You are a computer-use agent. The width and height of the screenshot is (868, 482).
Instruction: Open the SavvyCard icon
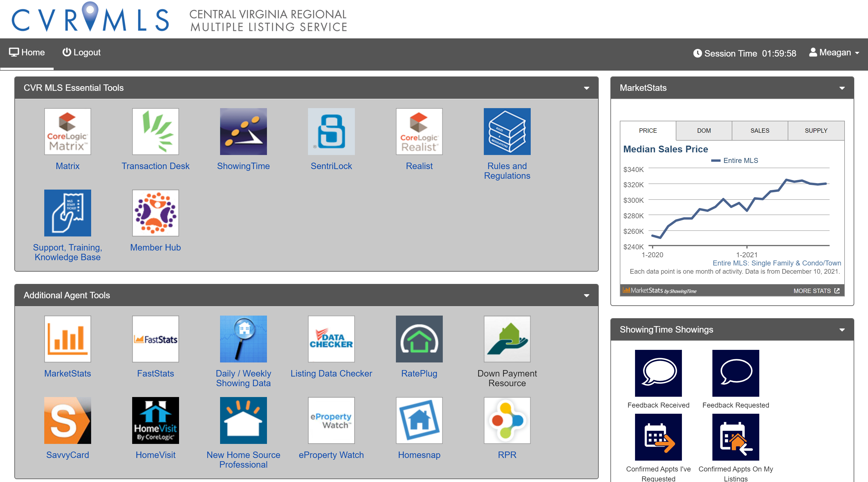coord(67,420)
